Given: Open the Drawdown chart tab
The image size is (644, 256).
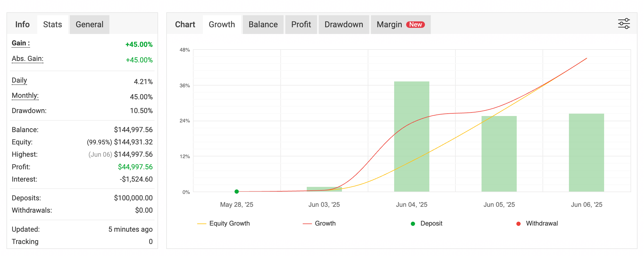Looking at the screenshot, I should coord(344,25).
